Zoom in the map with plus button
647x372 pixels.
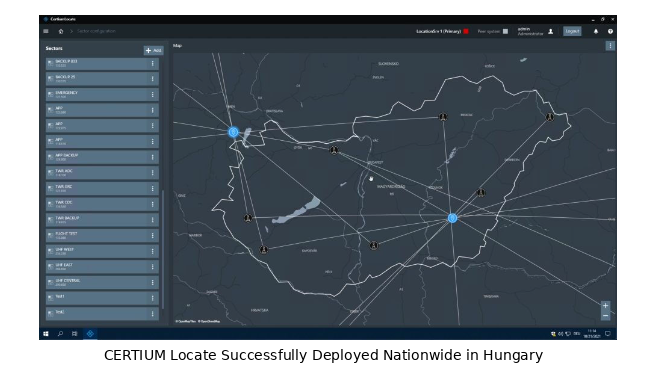click(605, 306)
